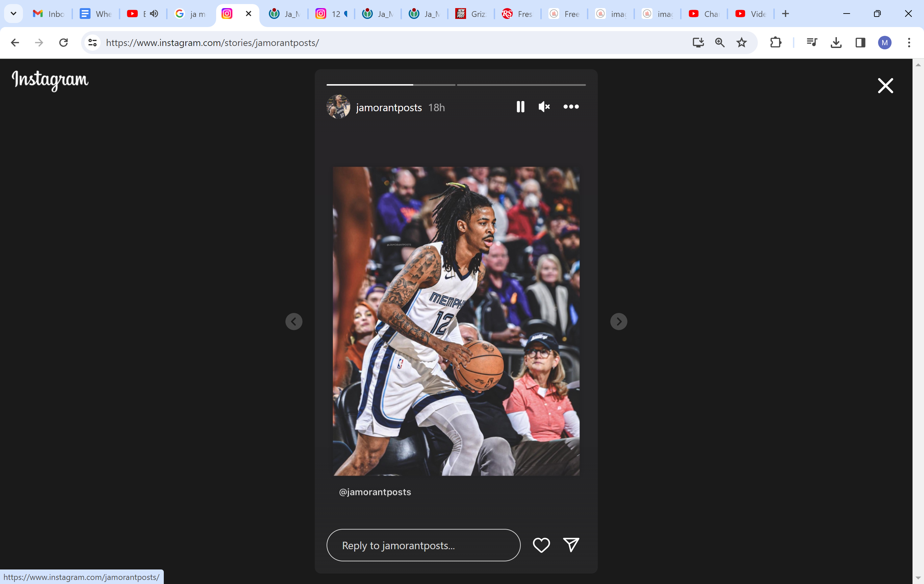
Task: Expand the tab search dropdown
Action: (x=14, y=14)
